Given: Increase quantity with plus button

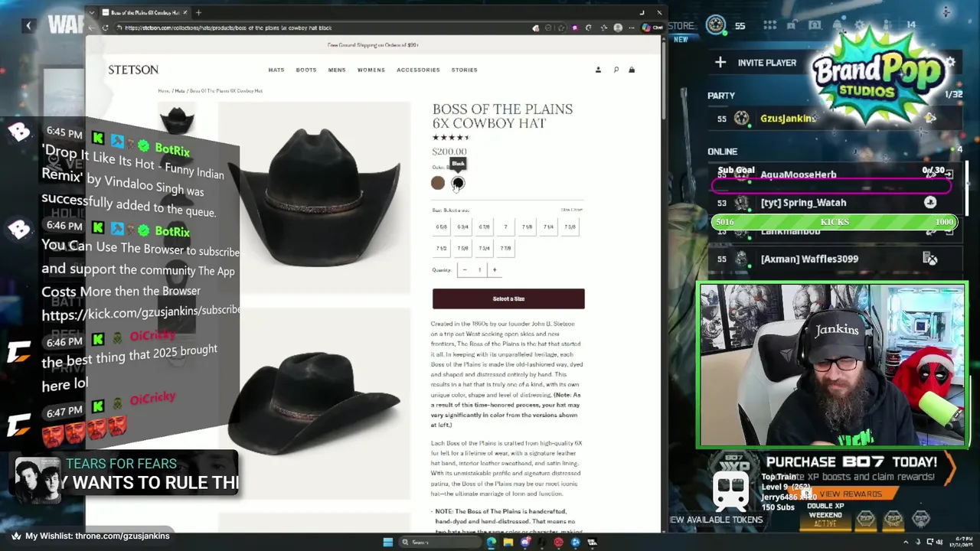Looking at the screenshot, I should pyautogui.click(x=495, y=269).
